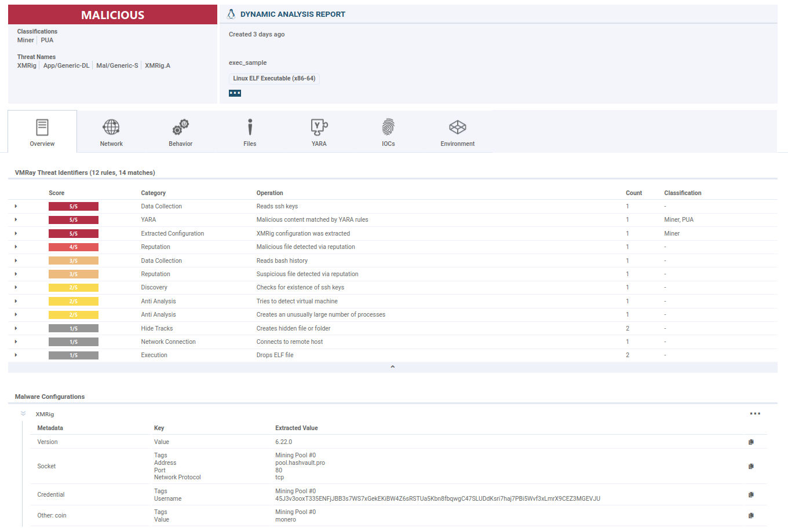Click the Environment cube icon
788x532 pixels.
click(x=458, y=127)
